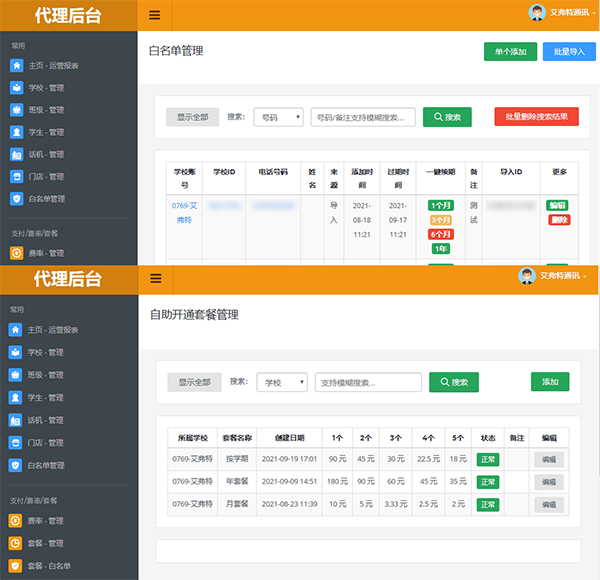Viewport: 600px width, 580px height.
Task: Focus the 号码/备注 fuzzy search input field
Action: pyautogui.click(x=363, y=117)
